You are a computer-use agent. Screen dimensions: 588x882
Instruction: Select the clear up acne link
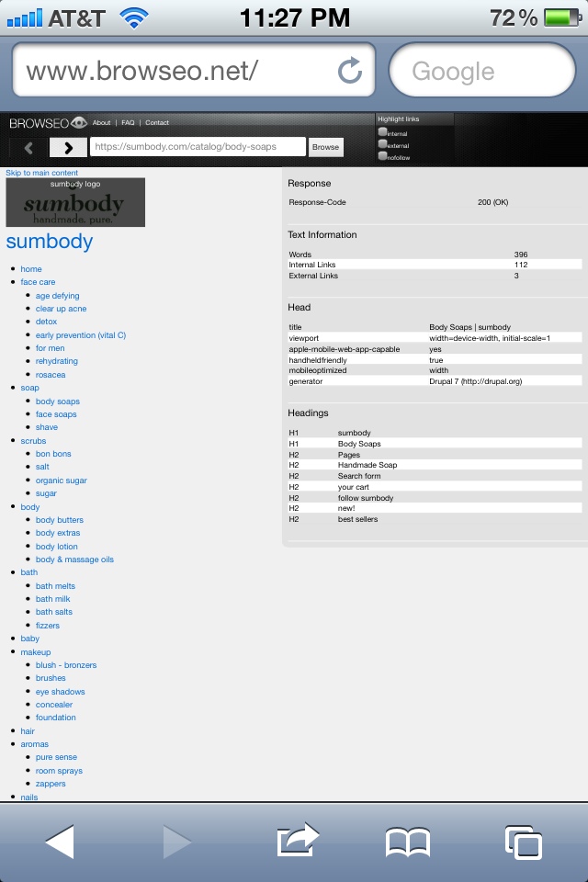[61, 309]
